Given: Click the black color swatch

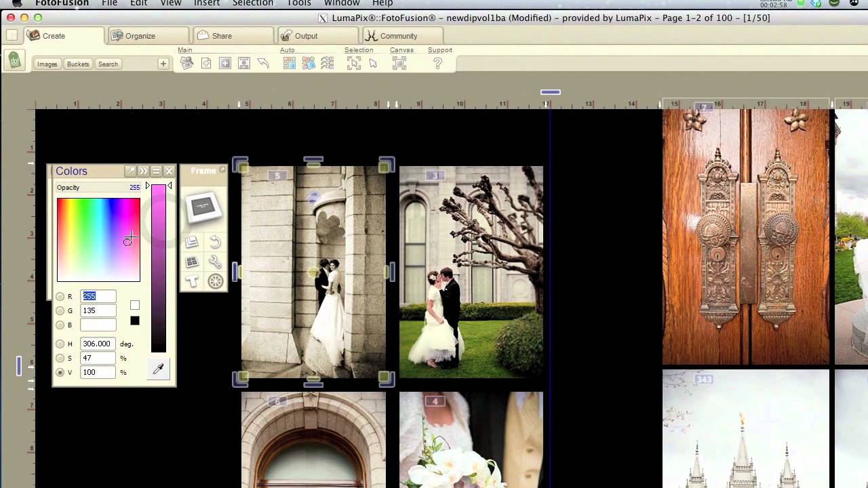Looking at the screenshot, I should [x=135, y=321].
